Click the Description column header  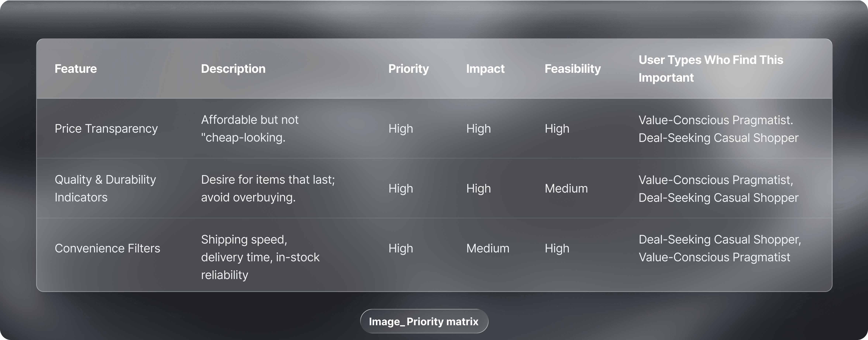coord(233,69)
